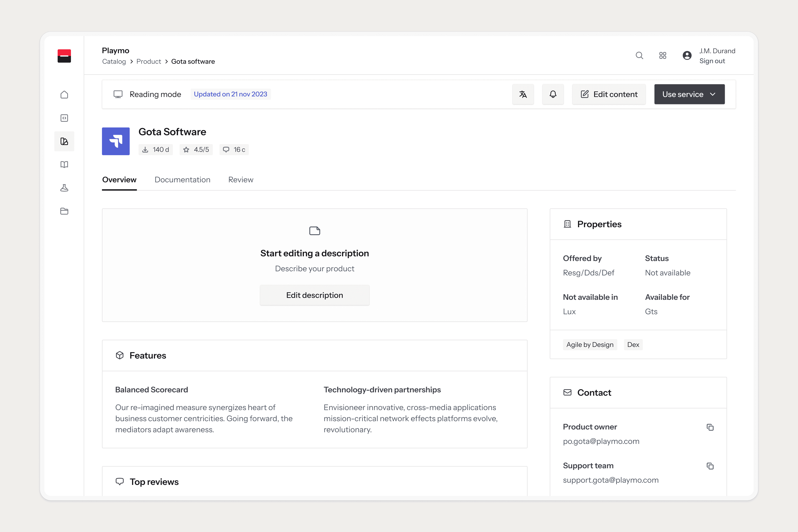The height and width of the screenshot is (532, 798).
Task: Open the folder sidebar icon
Action: point(64,211)
